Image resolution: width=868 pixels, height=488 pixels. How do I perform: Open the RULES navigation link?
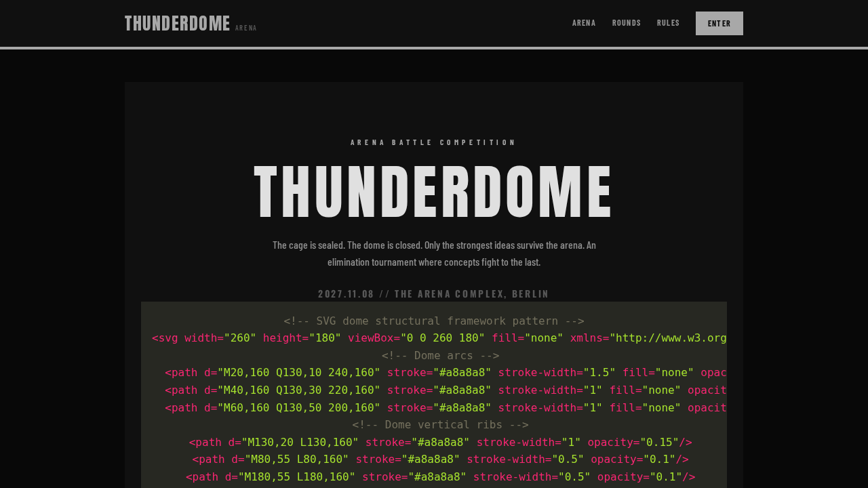click(x=669, y=22)
